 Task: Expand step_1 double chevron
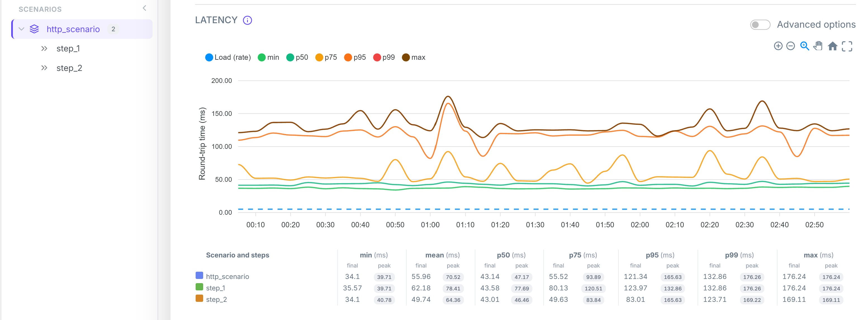(x=44, y=49)
